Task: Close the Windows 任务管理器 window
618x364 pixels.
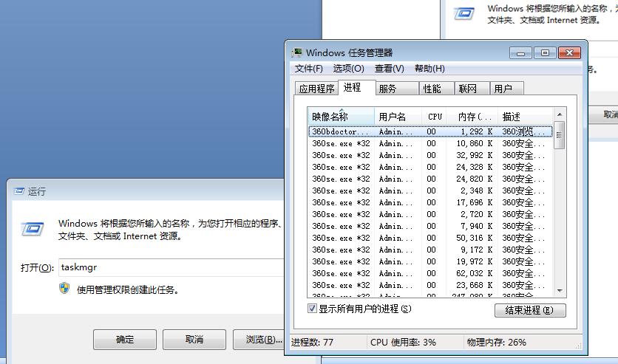Action: click(569, 52)
